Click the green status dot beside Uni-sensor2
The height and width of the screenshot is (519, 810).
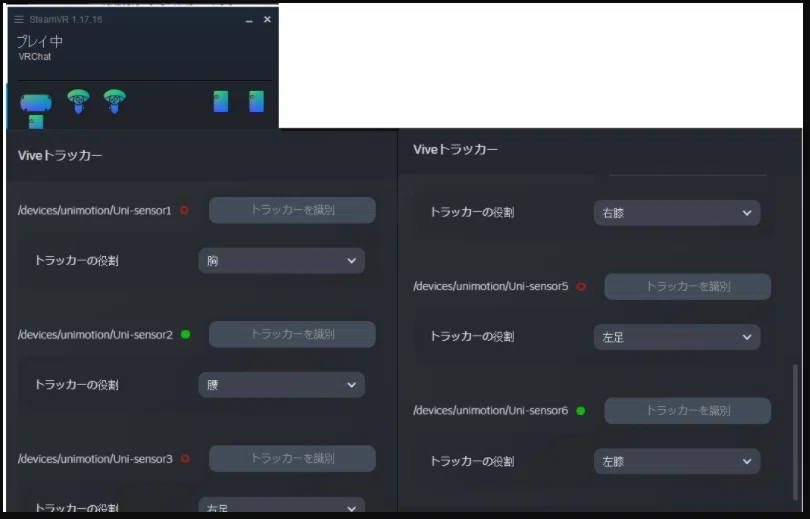185,334
